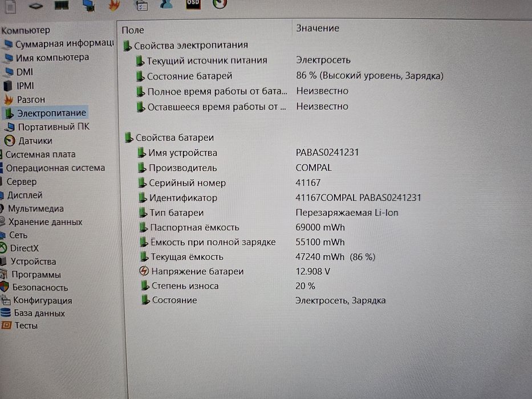Select Тип батареи row
Image resolution: width=532 pixels, height=399 pixels.
point(171,213)
